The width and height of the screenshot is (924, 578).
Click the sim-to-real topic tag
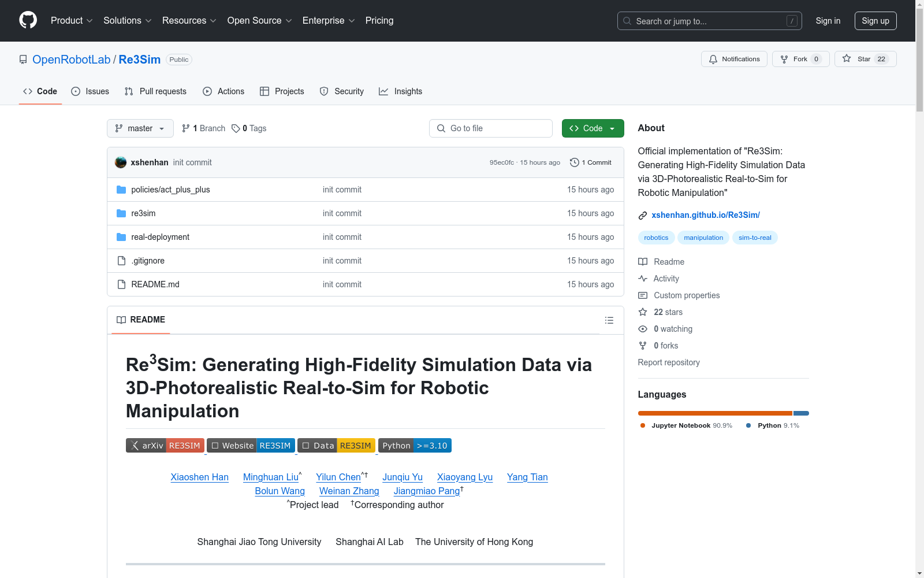tap(755, 238)
